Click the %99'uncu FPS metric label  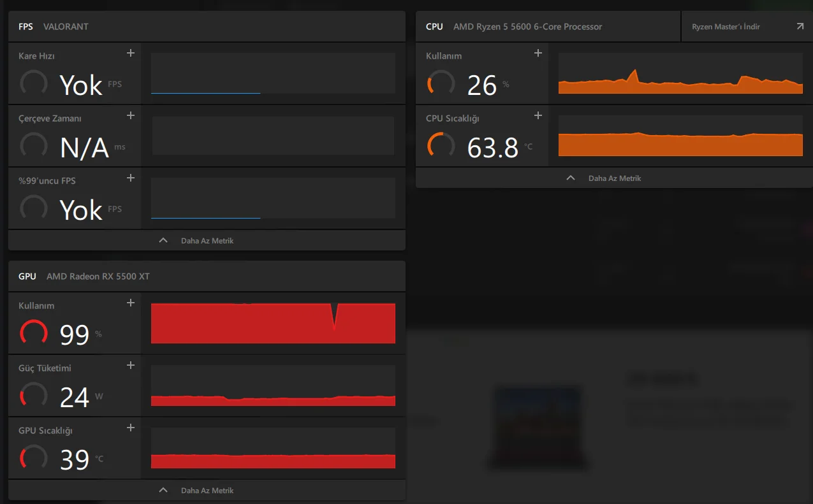[47, 181]
